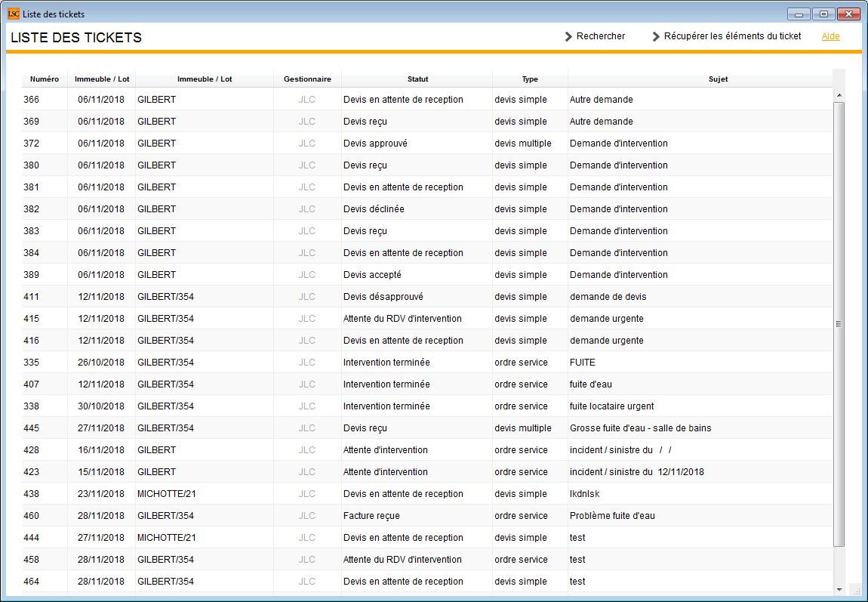Select ticket number 369
Screen dimensions: 868x602
[x=32, y=122]
